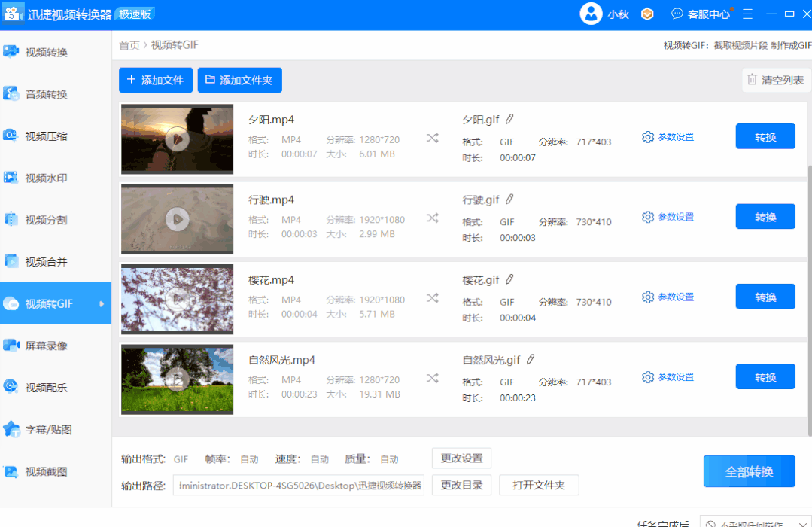Click the 全部转换 convert-all button
Image resolution: width=812 pixels, height=527 pixels.
click(749, 471)
